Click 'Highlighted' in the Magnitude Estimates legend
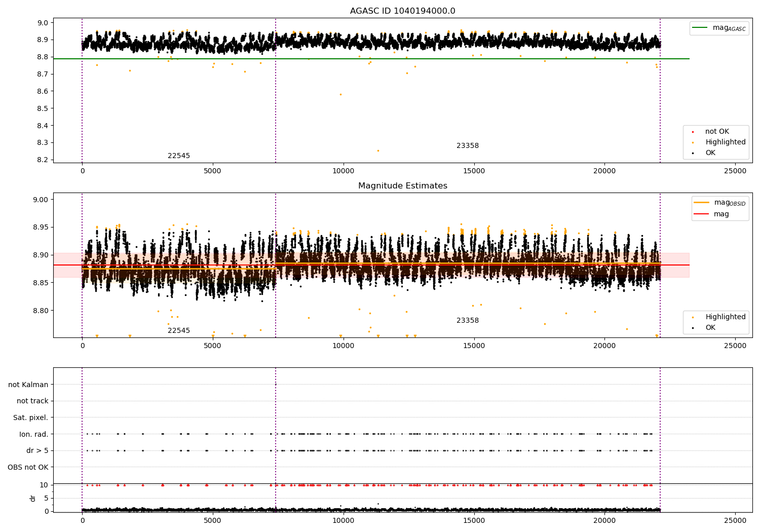 coord(726,317)
